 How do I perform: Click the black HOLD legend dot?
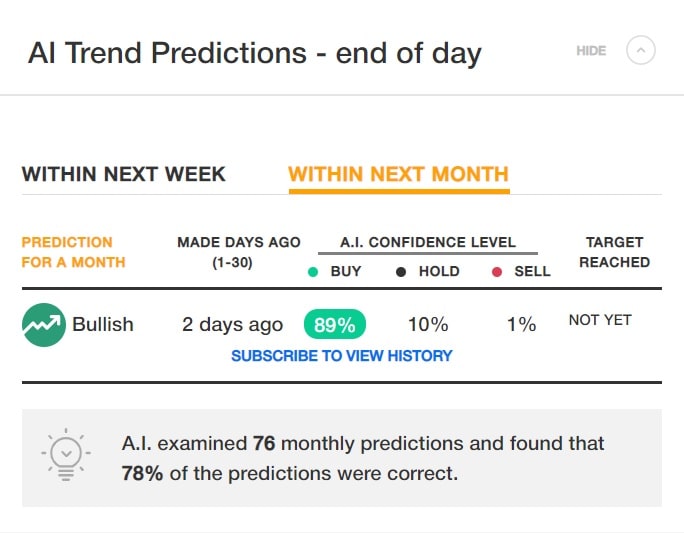(401, 272)
